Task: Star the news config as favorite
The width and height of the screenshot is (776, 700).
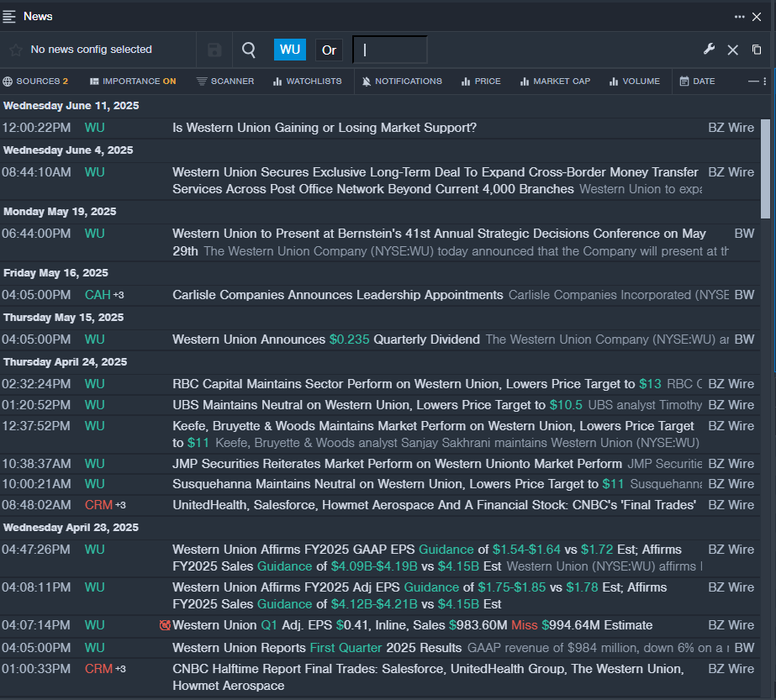Action: coord(16,50)
